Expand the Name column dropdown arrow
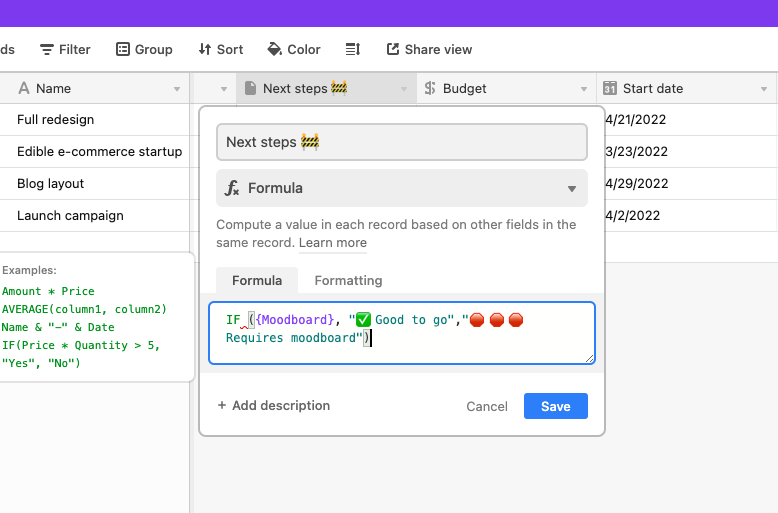778x513 pixels. click(177, 89)
